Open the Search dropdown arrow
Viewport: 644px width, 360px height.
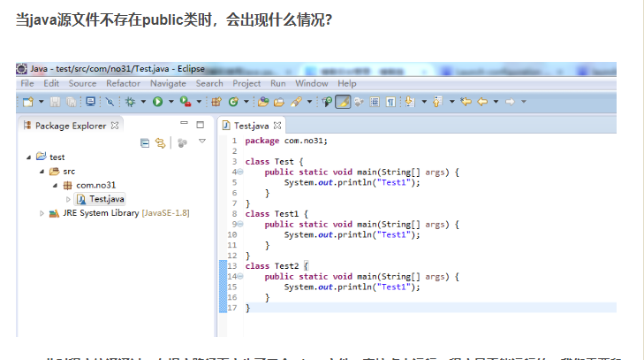[310, 102]
